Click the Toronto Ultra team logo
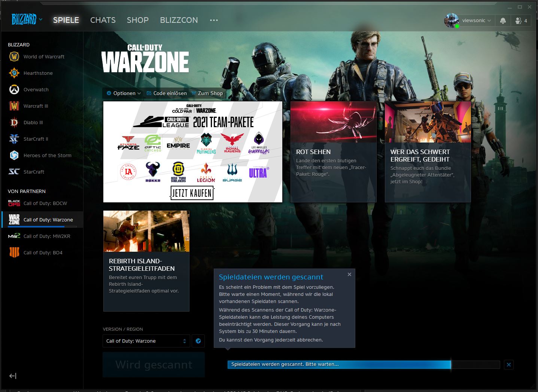The width and height of the screenshot is (538, 392). (259, 172)
